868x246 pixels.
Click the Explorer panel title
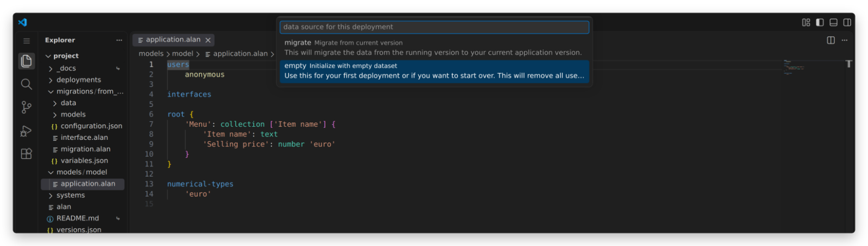click(60, 40)
